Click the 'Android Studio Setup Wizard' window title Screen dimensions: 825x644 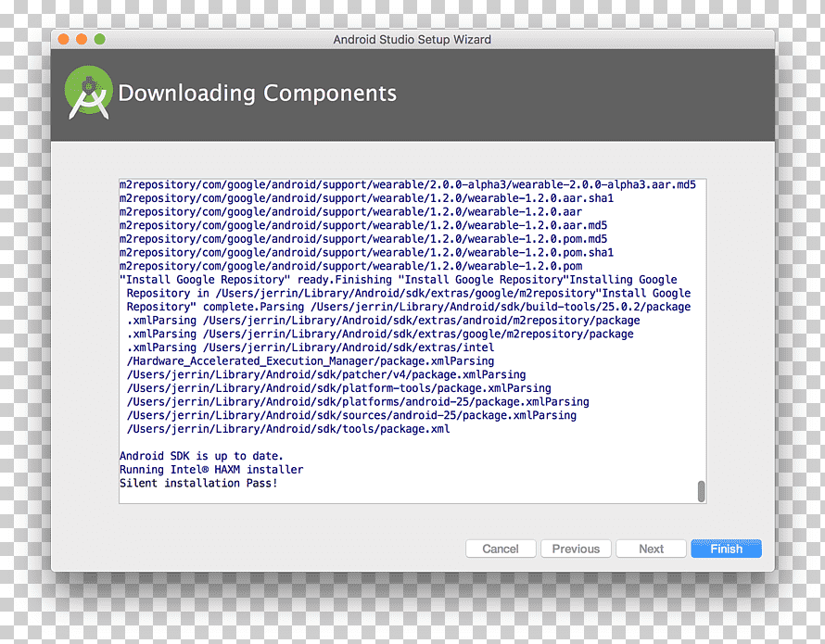point(412,40)
